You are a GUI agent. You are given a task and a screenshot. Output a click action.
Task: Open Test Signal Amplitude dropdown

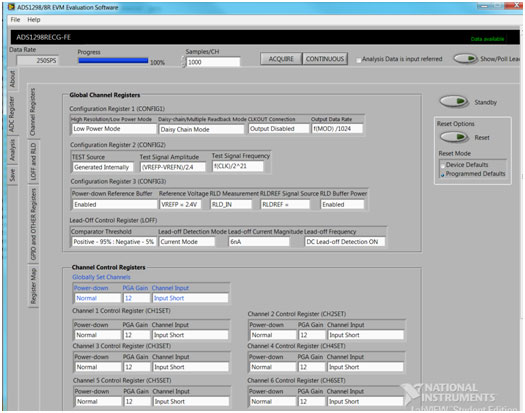pyautogui.click(x=173, y=167)
